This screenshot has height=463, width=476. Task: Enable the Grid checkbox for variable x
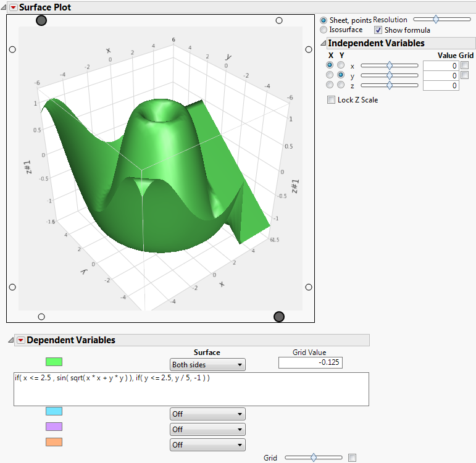tap(464, 65)
